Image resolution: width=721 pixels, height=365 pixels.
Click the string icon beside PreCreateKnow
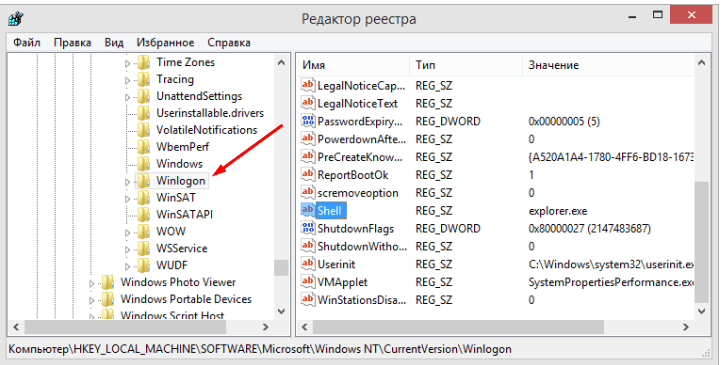308,156
